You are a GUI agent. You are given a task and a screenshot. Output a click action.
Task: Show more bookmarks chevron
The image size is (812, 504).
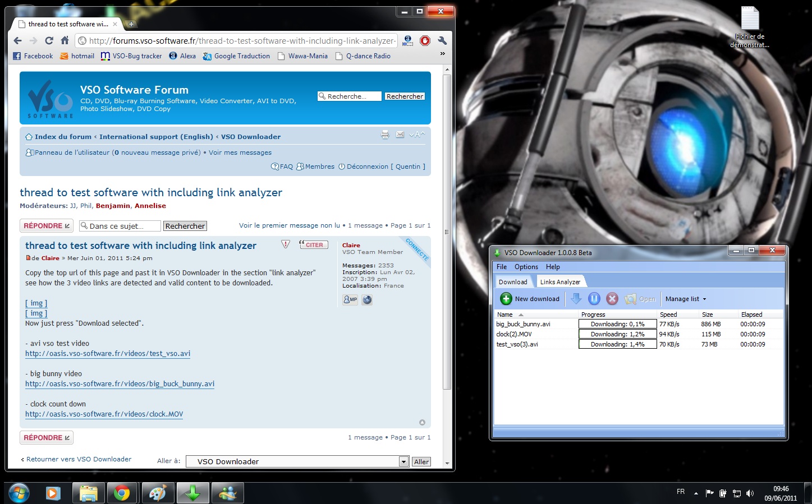(442, 54)
